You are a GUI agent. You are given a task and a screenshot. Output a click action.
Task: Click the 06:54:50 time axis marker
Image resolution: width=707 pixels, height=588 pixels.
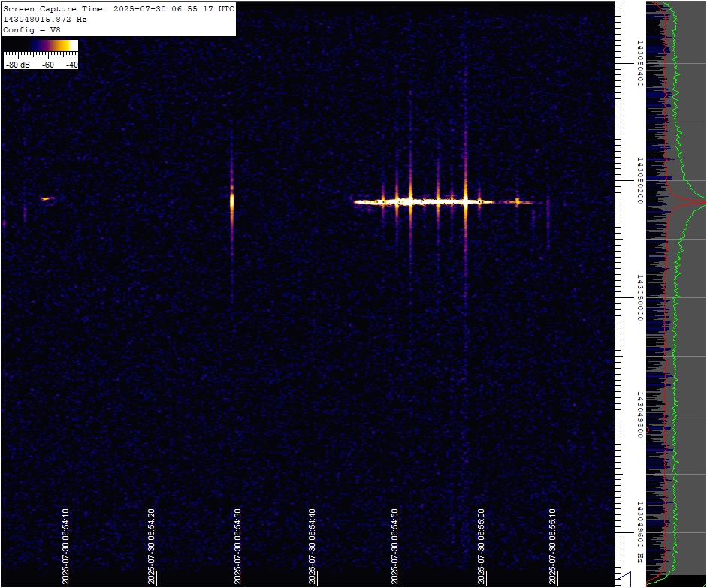(x=394, y=547)
